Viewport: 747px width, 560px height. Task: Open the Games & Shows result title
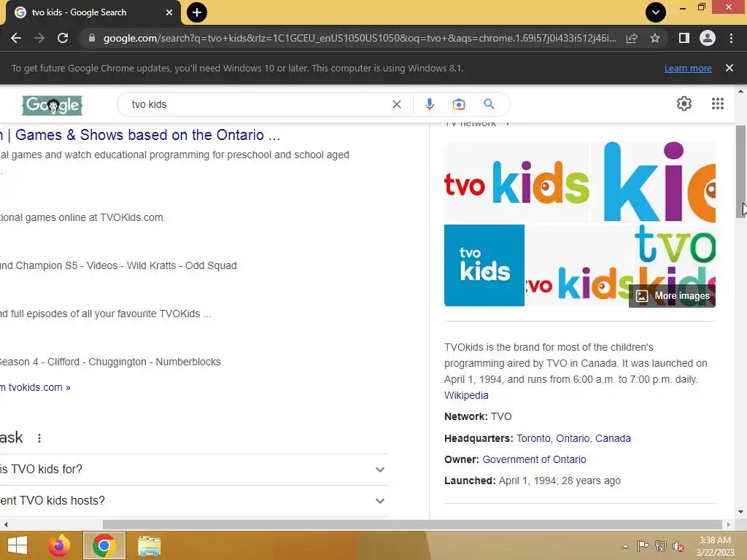point(140,135)
